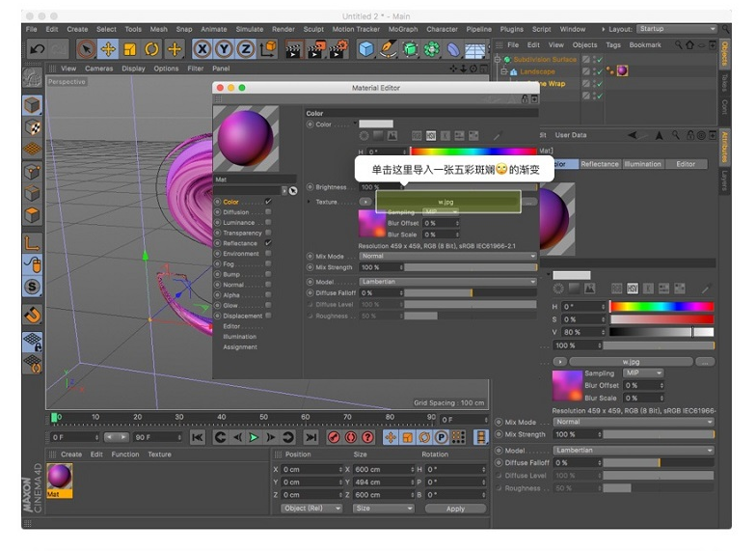
Task: Switch to the Reflectance tab in Attributes
Action: [599, 164]
